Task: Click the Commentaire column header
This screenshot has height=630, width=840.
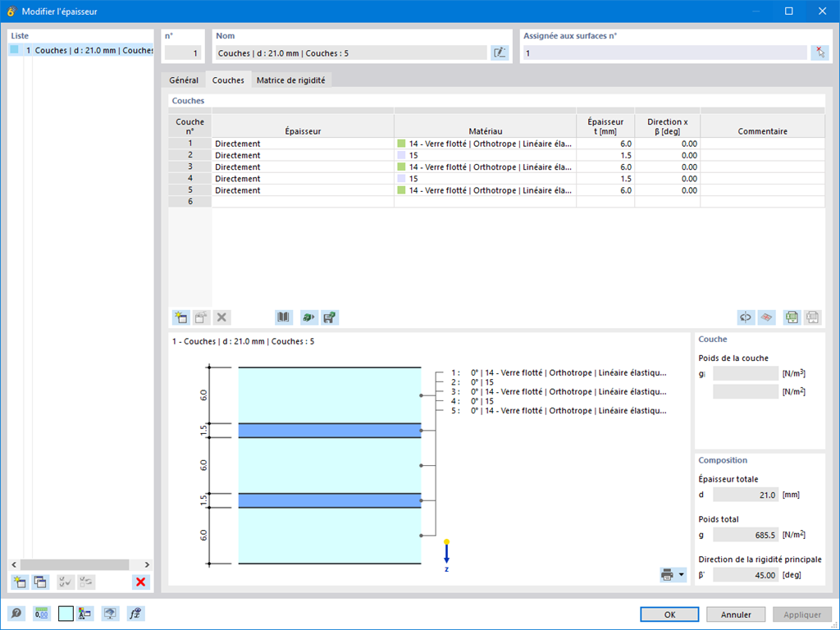Action: pos(762,126)
